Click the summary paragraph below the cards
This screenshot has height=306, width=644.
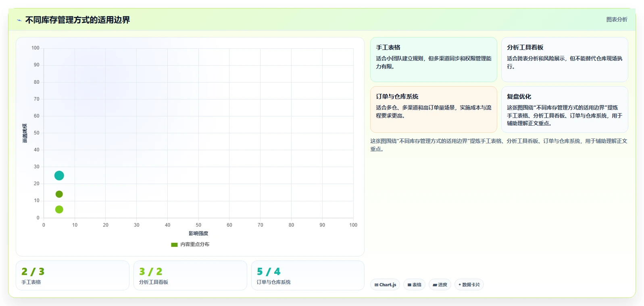tap(499, 145)
